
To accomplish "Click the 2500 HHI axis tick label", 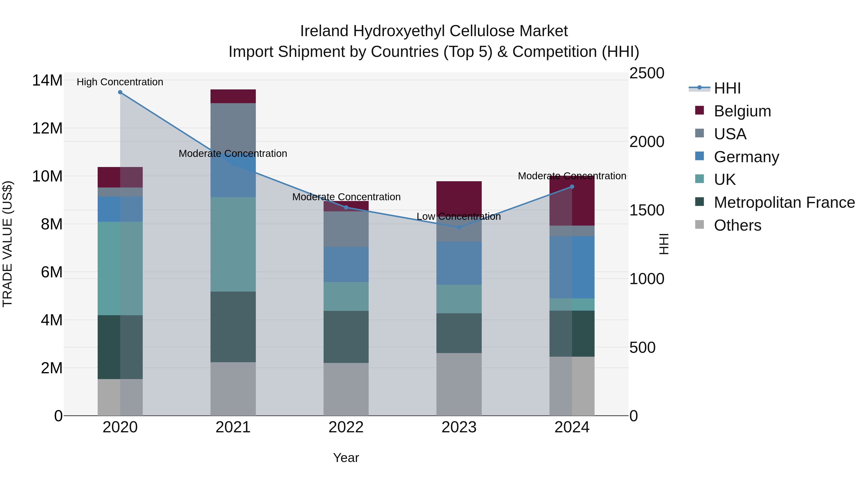I will [x=647, y=73].
